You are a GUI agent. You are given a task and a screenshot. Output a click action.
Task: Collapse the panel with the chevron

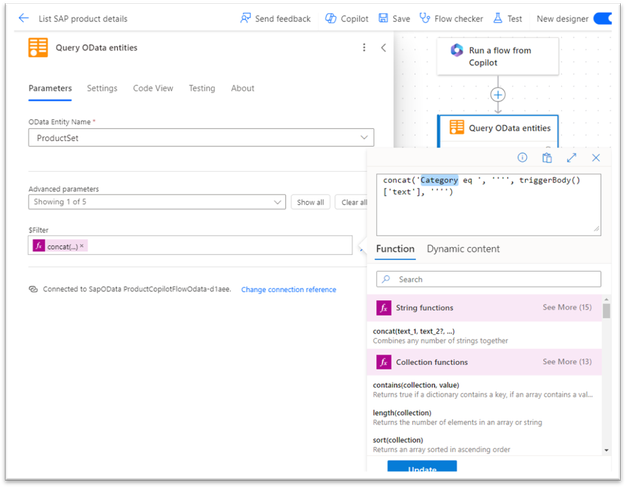tap(383, 48)
